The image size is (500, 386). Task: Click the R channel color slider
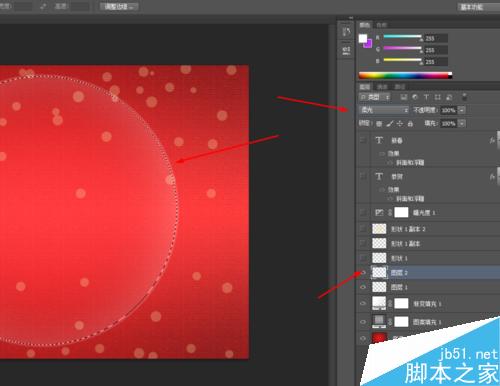pos(403,37)
